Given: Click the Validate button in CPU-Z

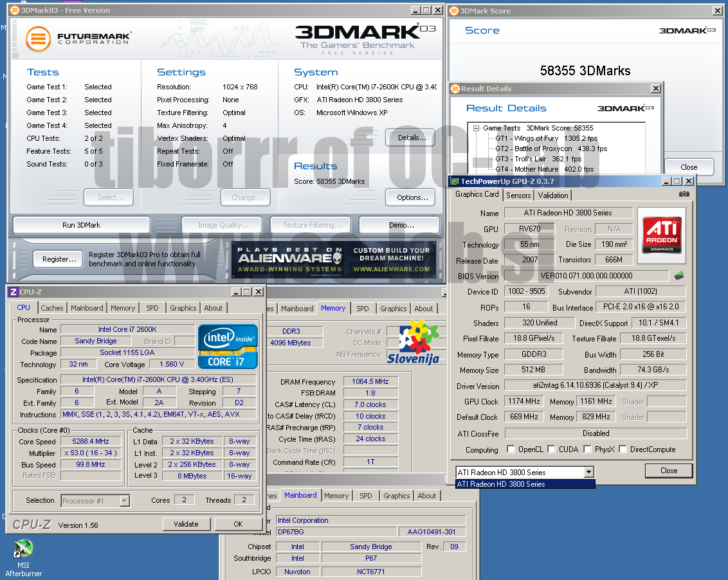Looking at the screenshot, I should (x=186, y=524).
